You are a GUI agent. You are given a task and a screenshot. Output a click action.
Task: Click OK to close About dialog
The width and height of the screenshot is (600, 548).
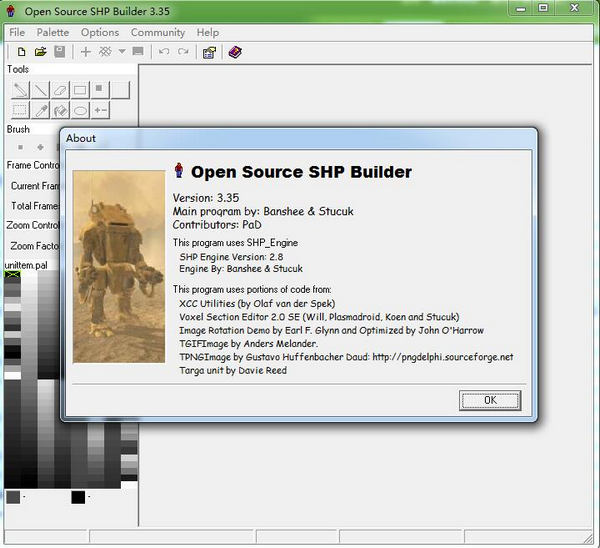[x=490, y=400]
